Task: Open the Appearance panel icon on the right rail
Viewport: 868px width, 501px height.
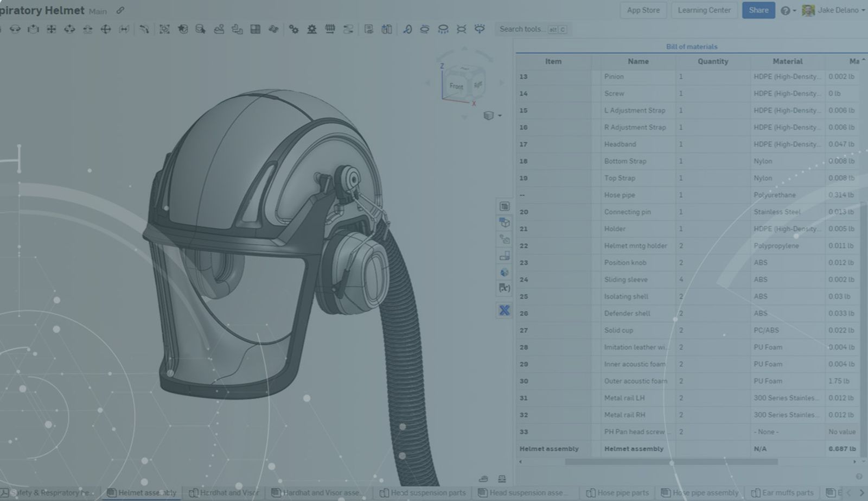Action: 505,272
